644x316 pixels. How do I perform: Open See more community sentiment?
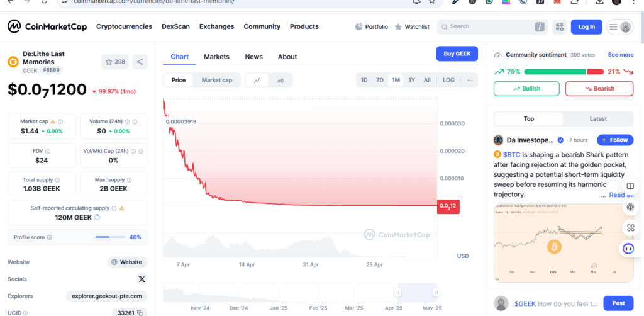(621, 55)
